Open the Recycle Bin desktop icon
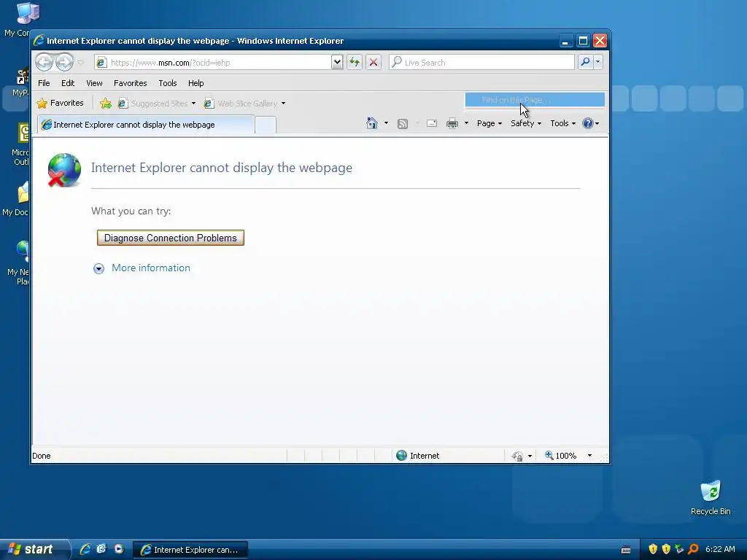The image size is (747, 560). [x=711, y=497]
